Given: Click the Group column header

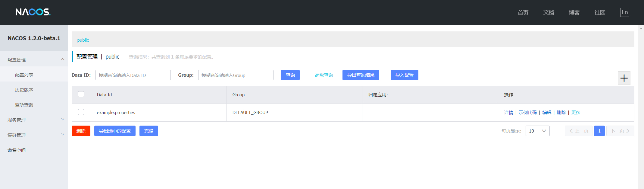Looking at the screenshot, I should (294, 94).
